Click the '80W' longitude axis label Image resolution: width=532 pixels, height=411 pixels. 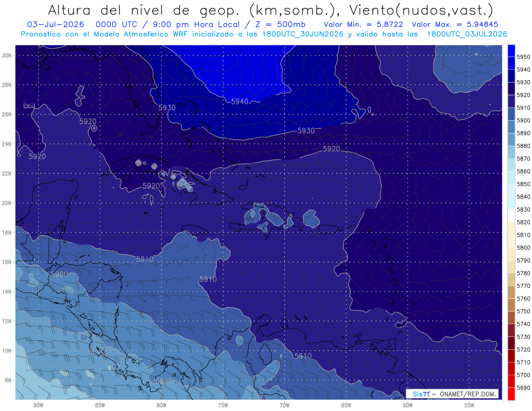point(161,406)
